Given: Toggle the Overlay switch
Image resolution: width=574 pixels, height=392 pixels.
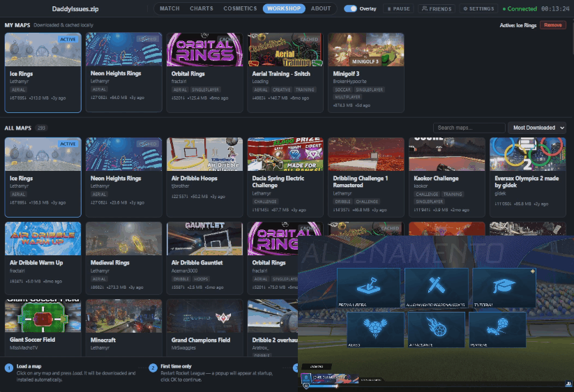Looking at the screenshot, I should point(350,8).
